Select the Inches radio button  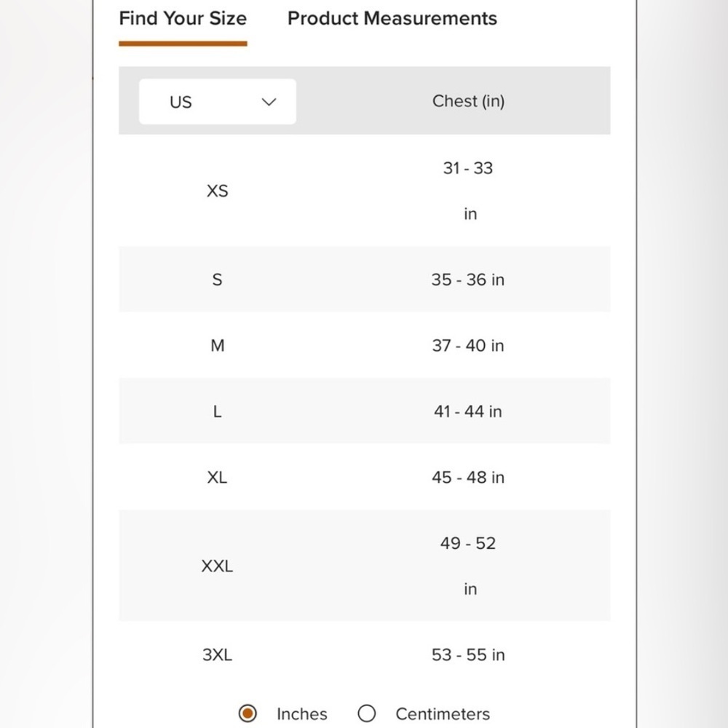pyautogui.click(x=248, y=713)
